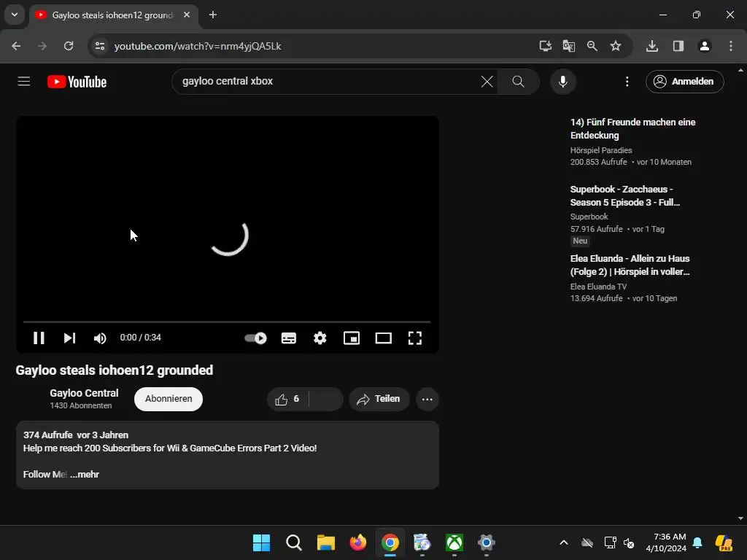Screen dimensions: 747x560
Task: Search with voice microphone button
Action: pyautogui.click(x=563, y=82)
